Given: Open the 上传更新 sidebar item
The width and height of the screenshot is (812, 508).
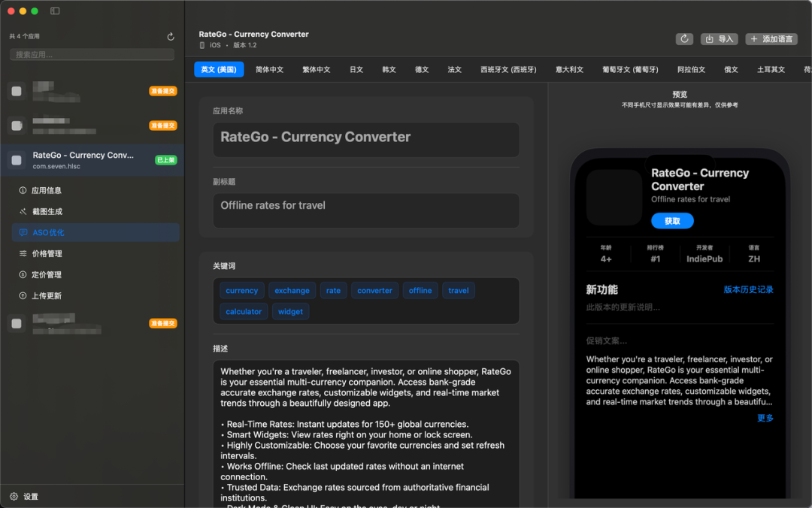Looking at the screenshot, I should tap(95, 295).
